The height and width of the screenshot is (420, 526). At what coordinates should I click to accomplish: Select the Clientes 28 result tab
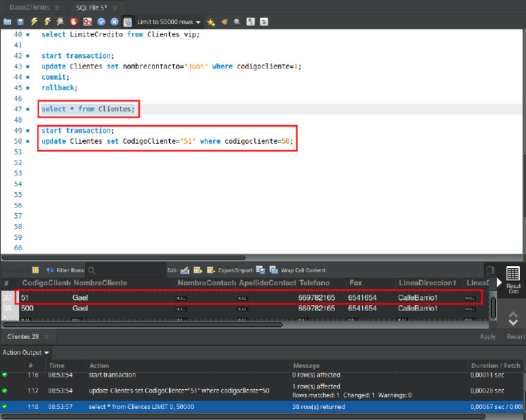(23, 336)
